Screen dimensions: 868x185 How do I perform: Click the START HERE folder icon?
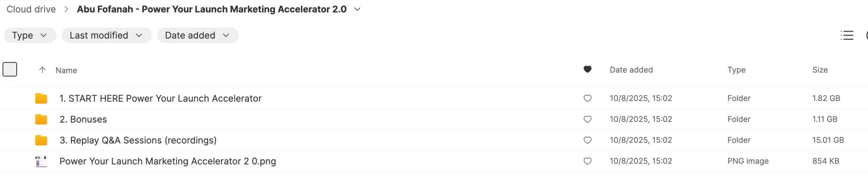point(41,98)
